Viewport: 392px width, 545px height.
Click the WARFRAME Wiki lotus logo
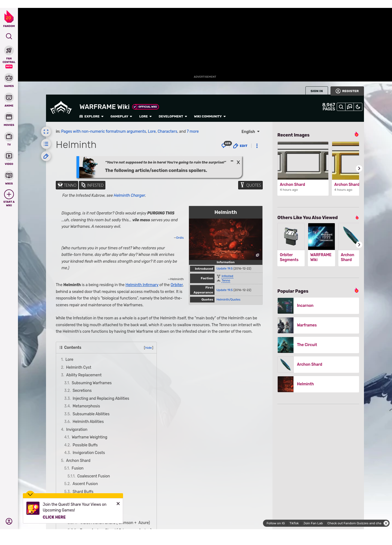point(61,108)
